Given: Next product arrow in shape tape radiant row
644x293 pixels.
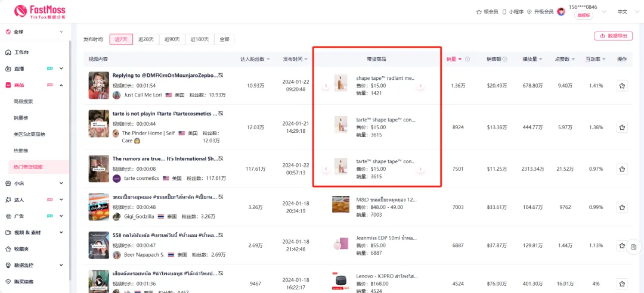Looking at the screenshot, I should pyautogui.click(x=420, y=86).
